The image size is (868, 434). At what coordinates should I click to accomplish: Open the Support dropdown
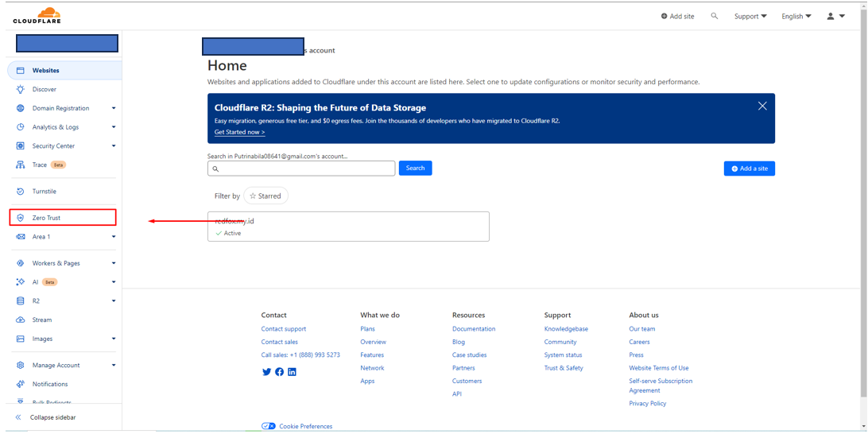pos(750,16)
